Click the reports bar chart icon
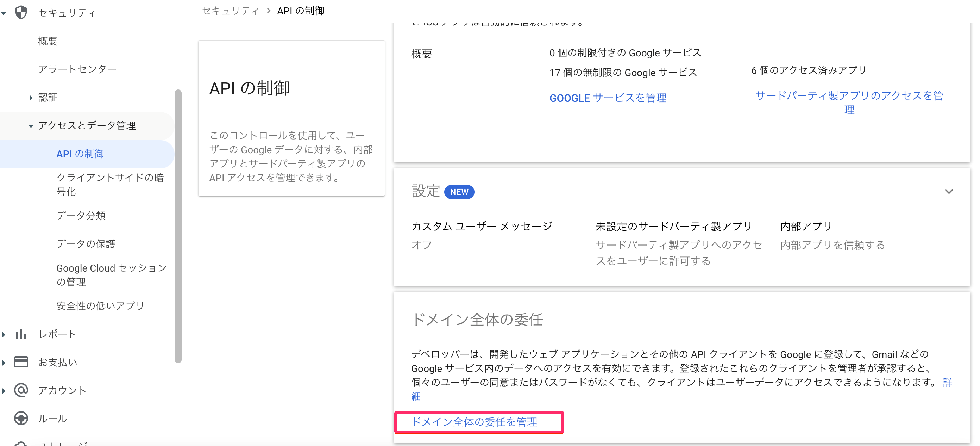The width and height of the screenshot is (980, 446). coord(21,334)
